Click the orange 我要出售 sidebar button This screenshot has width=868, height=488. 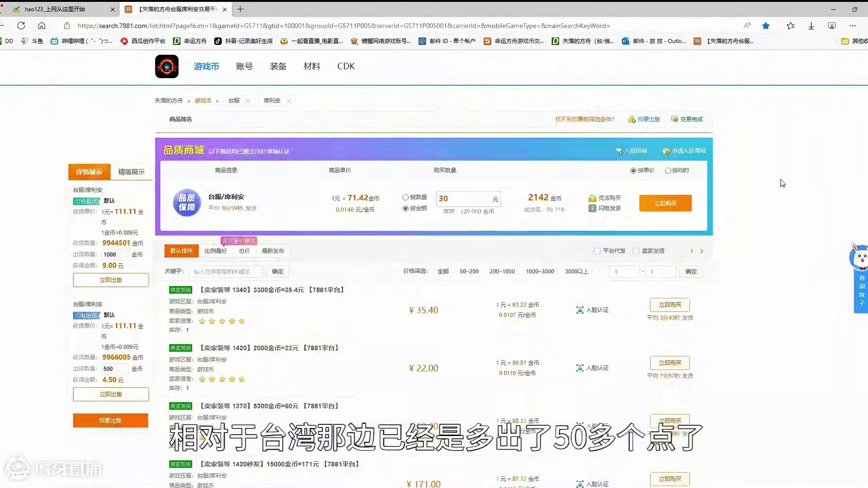111,421
